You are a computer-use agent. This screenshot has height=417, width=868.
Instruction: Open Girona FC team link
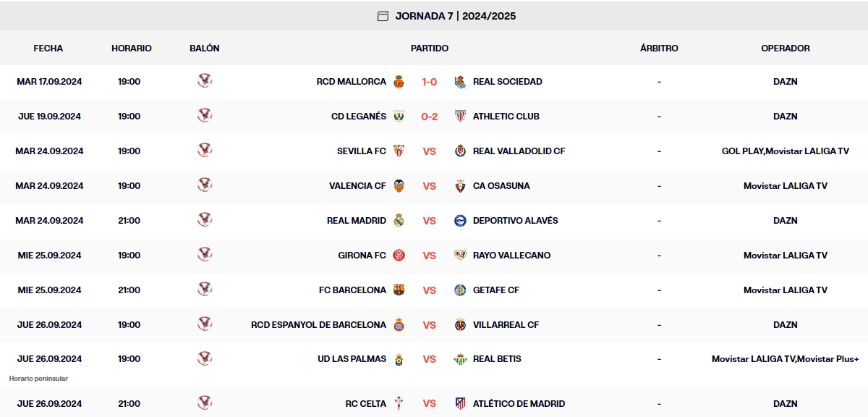click(x=362, y=256)
